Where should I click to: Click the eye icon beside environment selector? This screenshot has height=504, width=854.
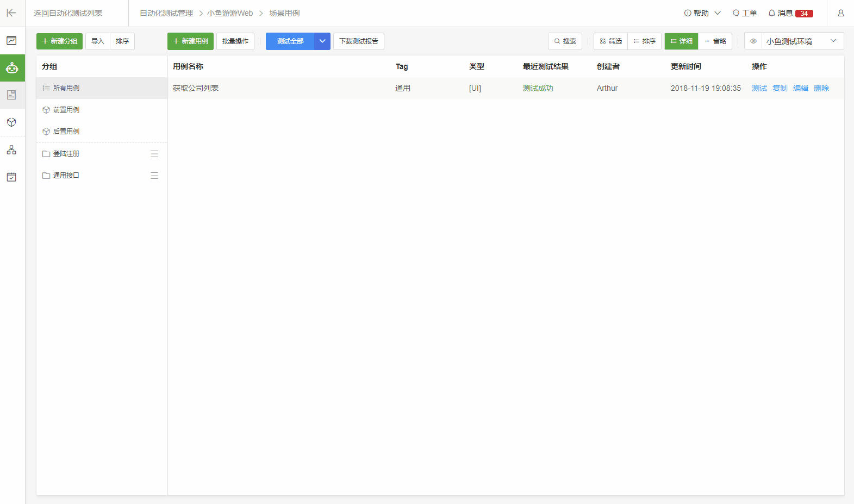pyautogui.click(x=753, y=41)
